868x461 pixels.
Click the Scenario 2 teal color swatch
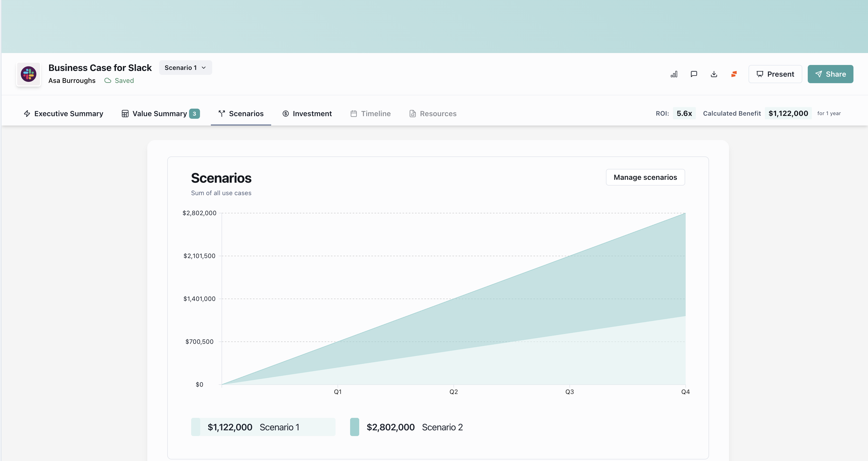coord(355,427)
